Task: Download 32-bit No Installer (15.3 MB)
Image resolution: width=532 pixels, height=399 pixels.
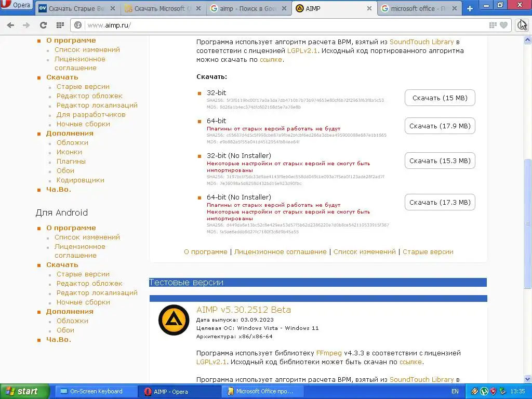Action: [x=440, y=161]
